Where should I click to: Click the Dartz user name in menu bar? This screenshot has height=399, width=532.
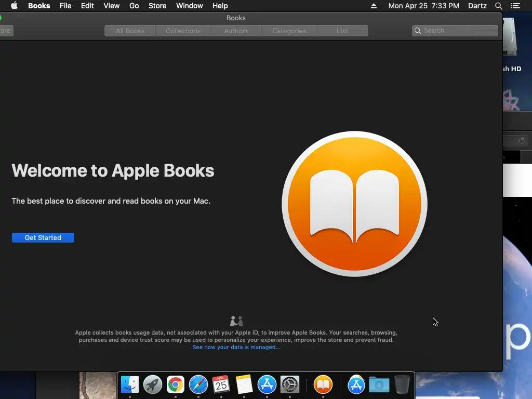click(477, 6)
